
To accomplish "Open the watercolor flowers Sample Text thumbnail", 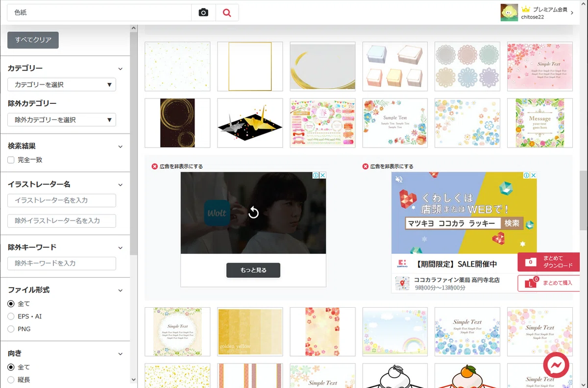I will click(x=395, y=123).
